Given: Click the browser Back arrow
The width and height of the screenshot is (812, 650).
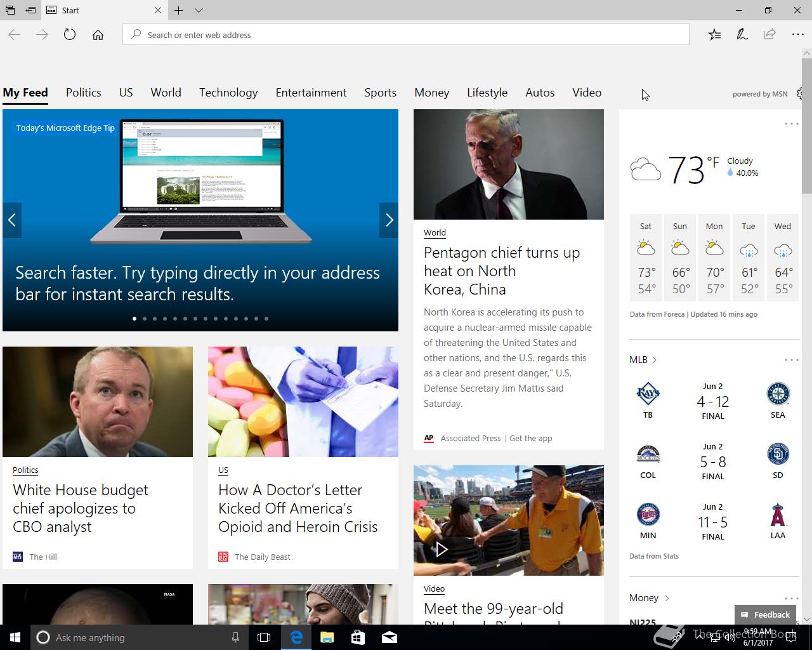Looking at the screenshot, I should click(15, 35).
